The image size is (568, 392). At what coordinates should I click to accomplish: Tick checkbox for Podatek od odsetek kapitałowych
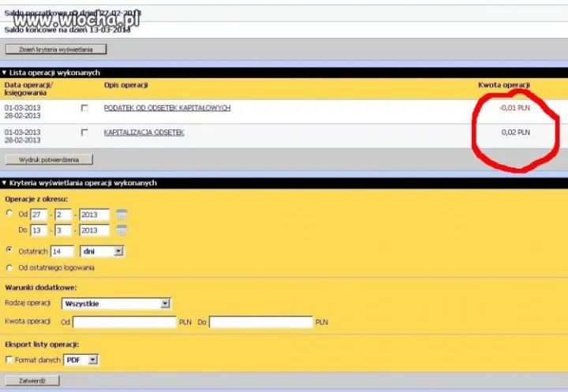[x=84, y=108]
